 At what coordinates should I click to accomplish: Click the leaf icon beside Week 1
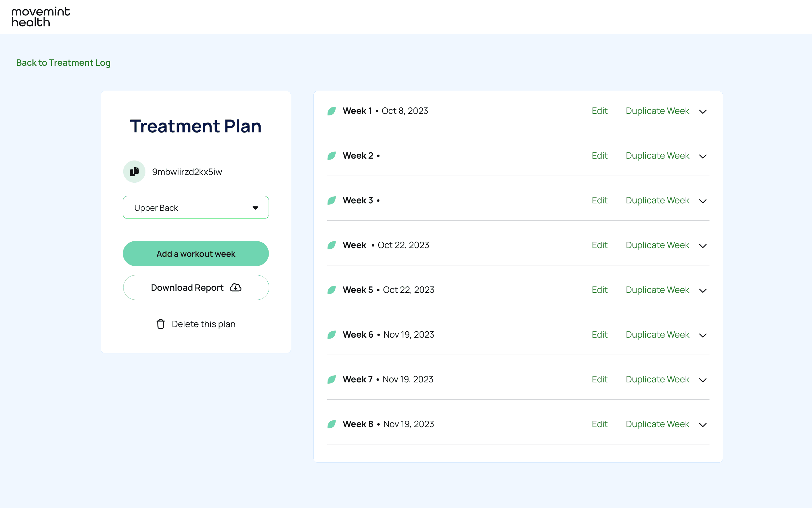point(331,110)
